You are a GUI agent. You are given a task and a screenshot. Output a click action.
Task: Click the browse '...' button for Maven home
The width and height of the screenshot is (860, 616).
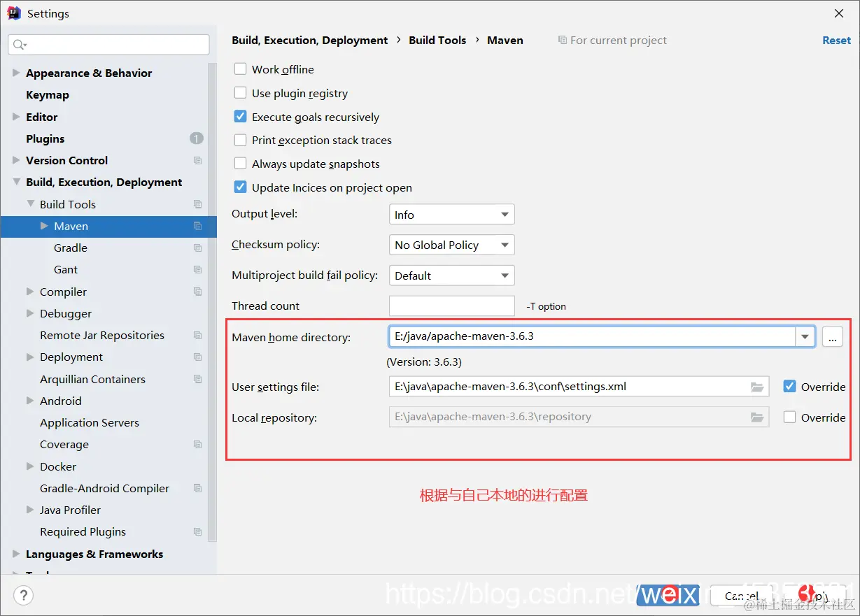coord(832,337)
